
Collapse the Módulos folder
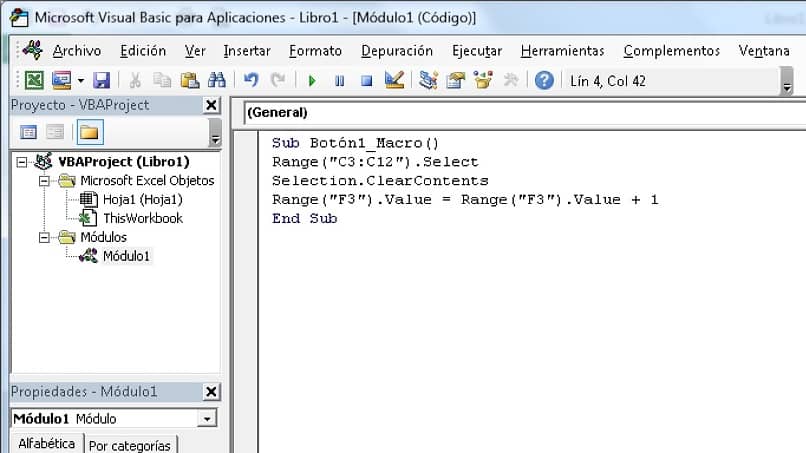[44, 238]
